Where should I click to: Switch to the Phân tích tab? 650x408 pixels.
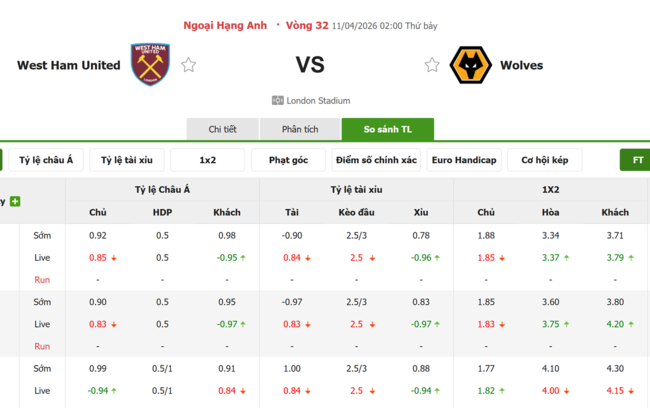point(299,129)
